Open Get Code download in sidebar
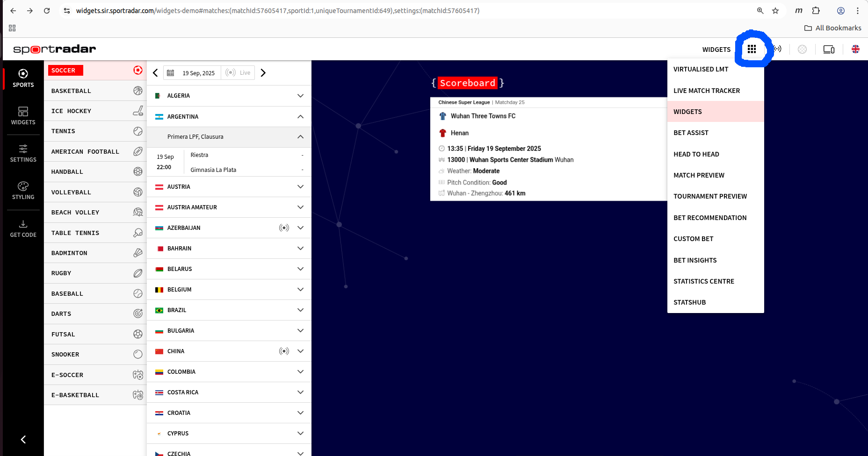868x456 pixels. 23,228
